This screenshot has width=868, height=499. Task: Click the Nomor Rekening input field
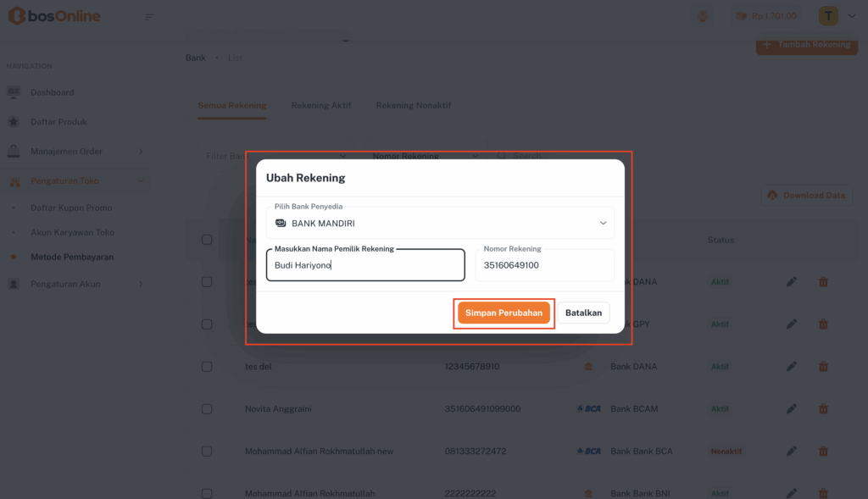(544, 266)
